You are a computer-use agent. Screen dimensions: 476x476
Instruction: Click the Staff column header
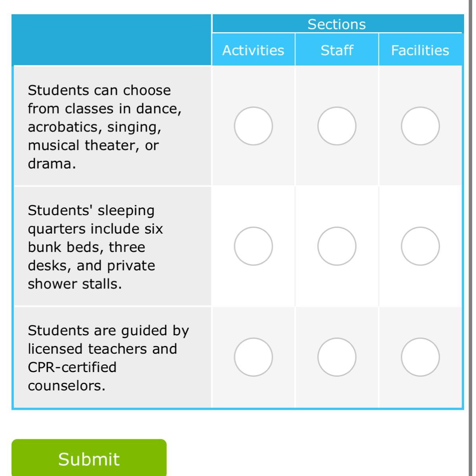tap(337, 50)
